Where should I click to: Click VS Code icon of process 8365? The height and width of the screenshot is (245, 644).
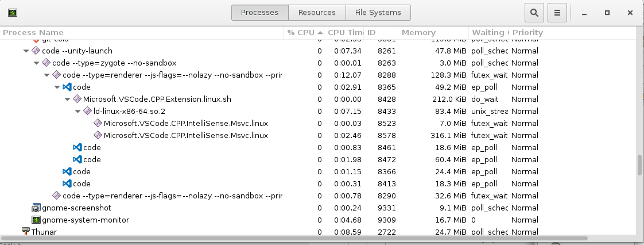click(67, 87)
